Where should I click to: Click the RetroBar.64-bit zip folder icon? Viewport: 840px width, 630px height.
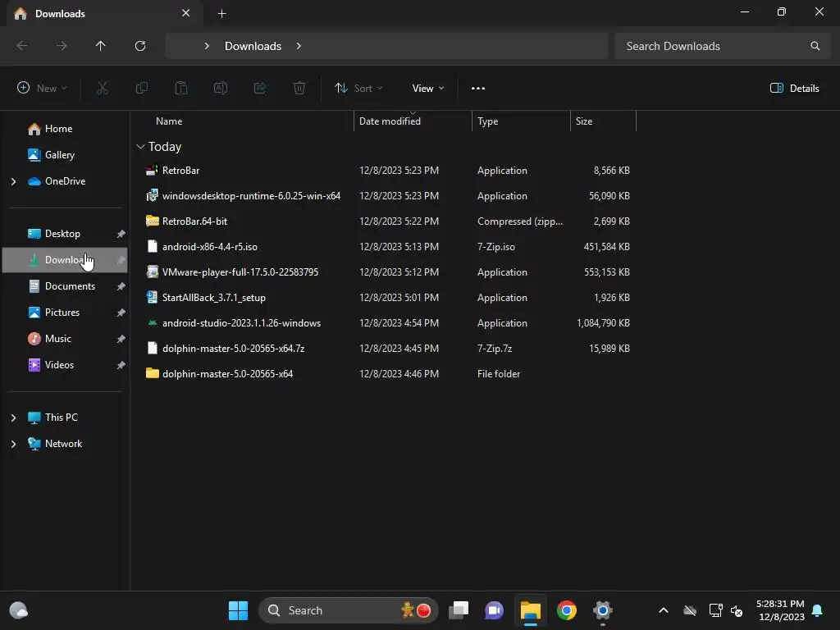pyautogui.click(x=152, y=221)
